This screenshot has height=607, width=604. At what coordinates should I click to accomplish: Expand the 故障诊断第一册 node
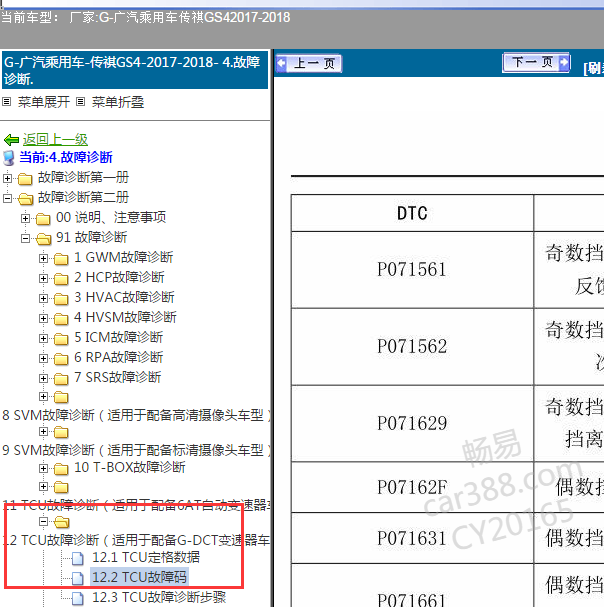pos(7,178)
